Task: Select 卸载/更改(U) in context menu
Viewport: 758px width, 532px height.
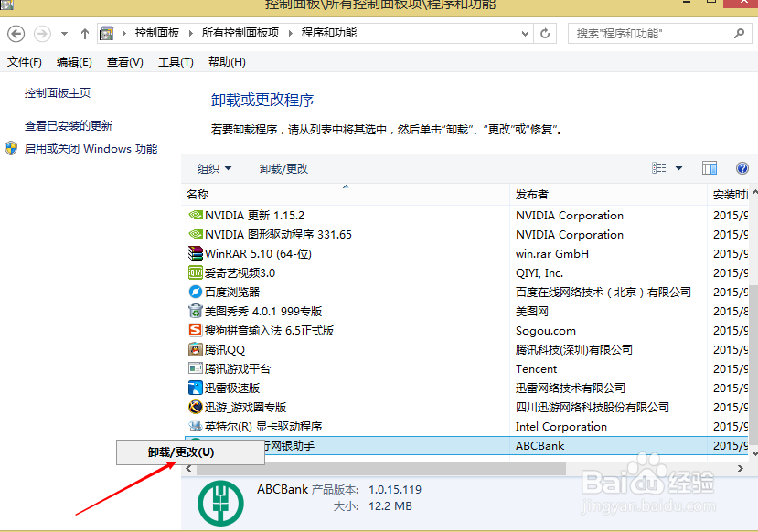Action: pos(190,452)
